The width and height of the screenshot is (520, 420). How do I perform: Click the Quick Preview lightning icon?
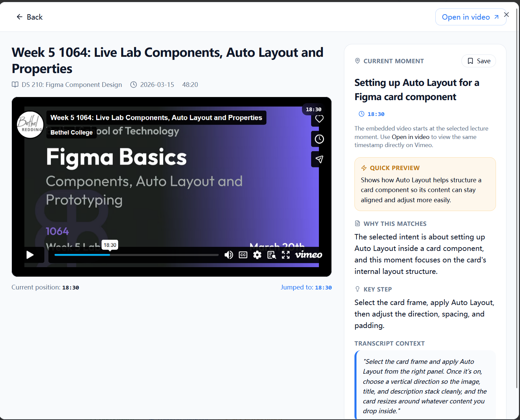coord(364,168)
